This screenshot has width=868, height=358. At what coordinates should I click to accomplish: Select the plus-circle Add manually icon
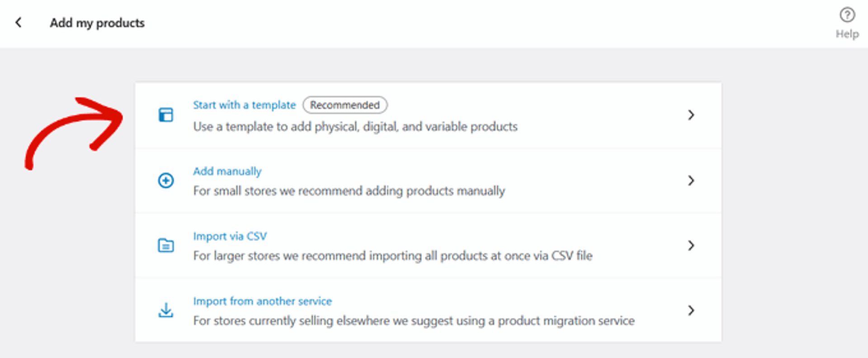pyautogui.click(x=166, y=180)
